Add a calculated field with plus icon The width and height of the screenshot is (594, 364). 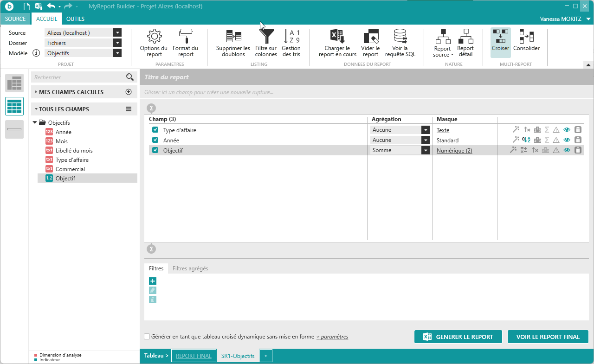point(129,92)
